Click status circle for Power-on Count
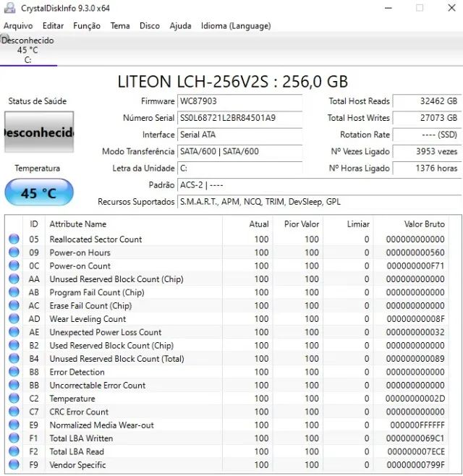The height and width of the screenshot is (476, 463). click(14, 266)
